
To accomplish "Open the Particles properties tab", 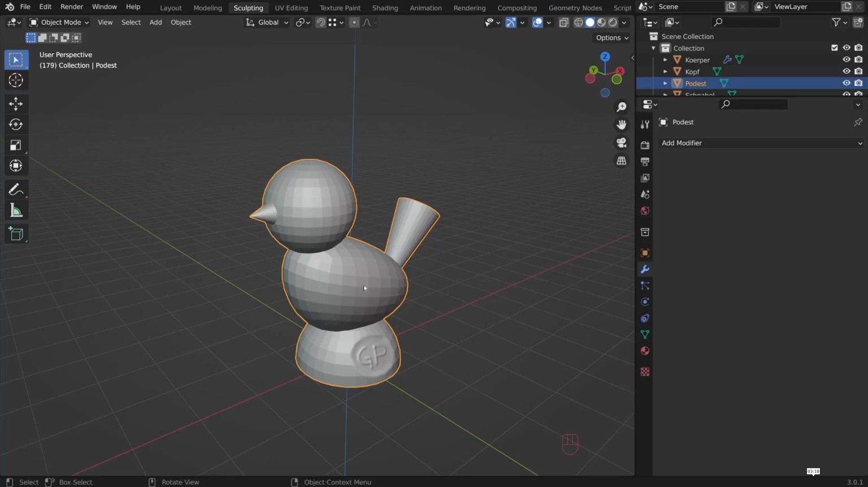I will click(x=645, y=286).
